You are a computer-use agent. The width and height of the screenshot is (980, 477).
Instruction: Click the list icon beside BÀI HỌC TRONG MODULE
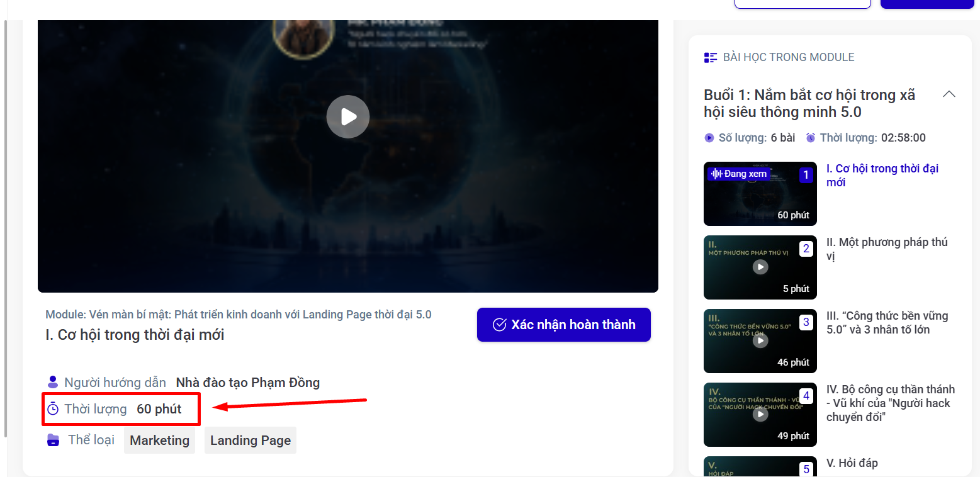pos(711,57)
